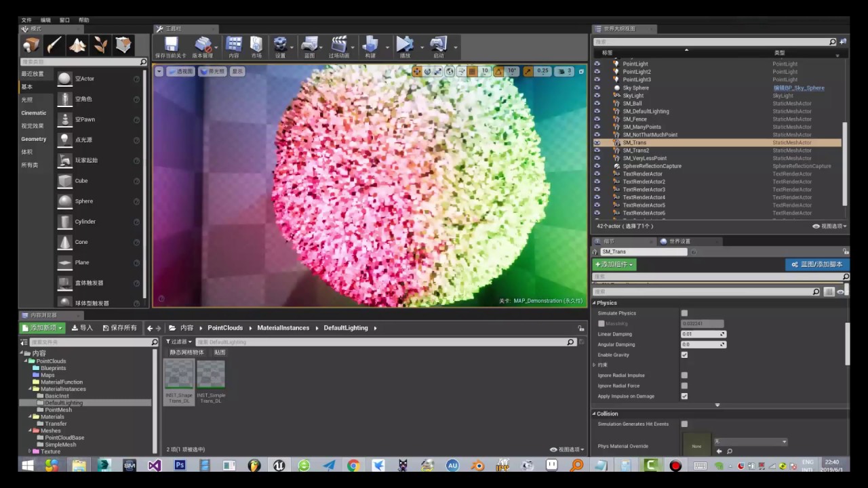
Task: Toggle scale snapping icon in viewport
Action: pyautogui.click(x=528, y=71)
